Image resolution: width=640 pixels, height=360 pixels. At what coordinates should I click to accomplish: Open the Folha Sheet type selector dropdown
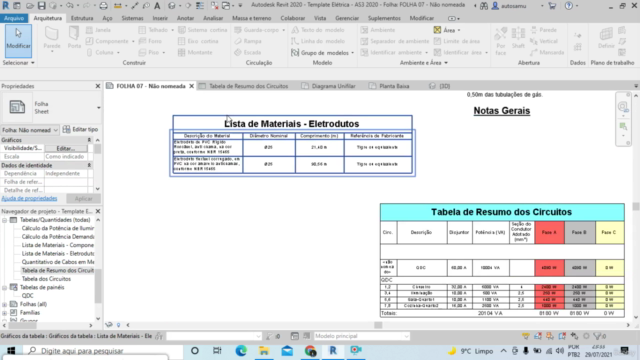click(x=98, y=108)
